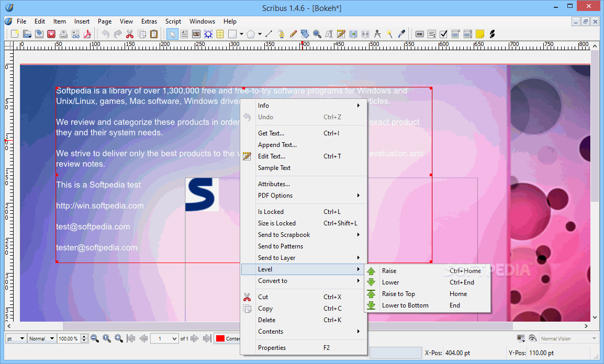Select the Insert Render Frame tool

pos(208,34)
